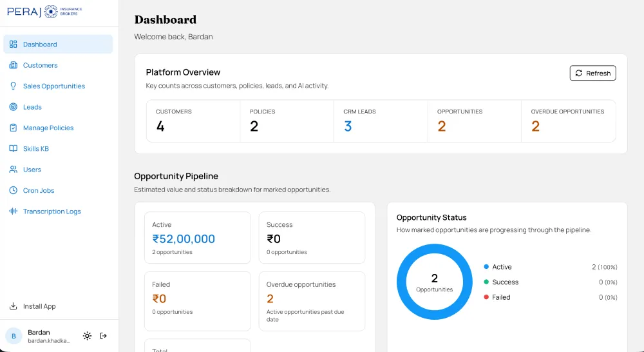
Task: Click '2 opportunities' text under Active amount
Action: tap(172, 252)
